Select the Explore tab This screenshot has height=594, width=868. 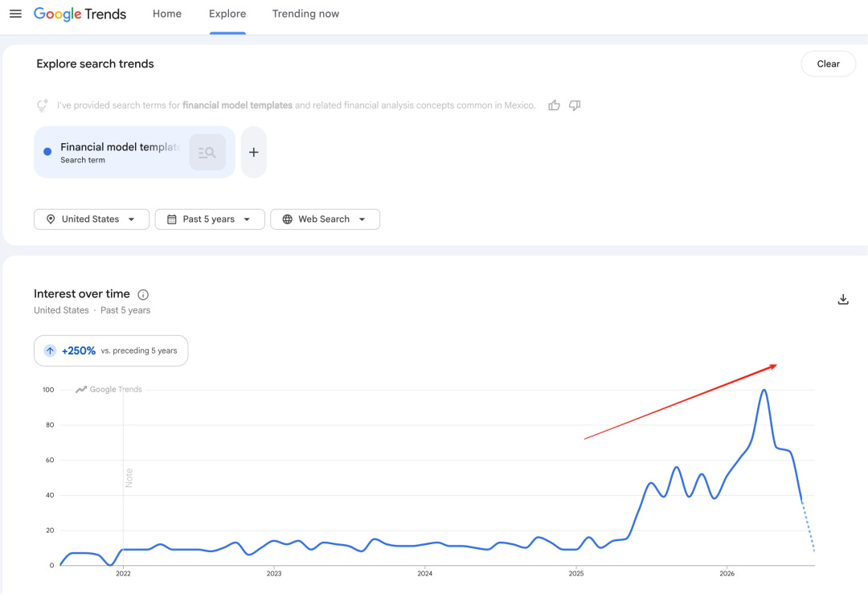point(227,14)
